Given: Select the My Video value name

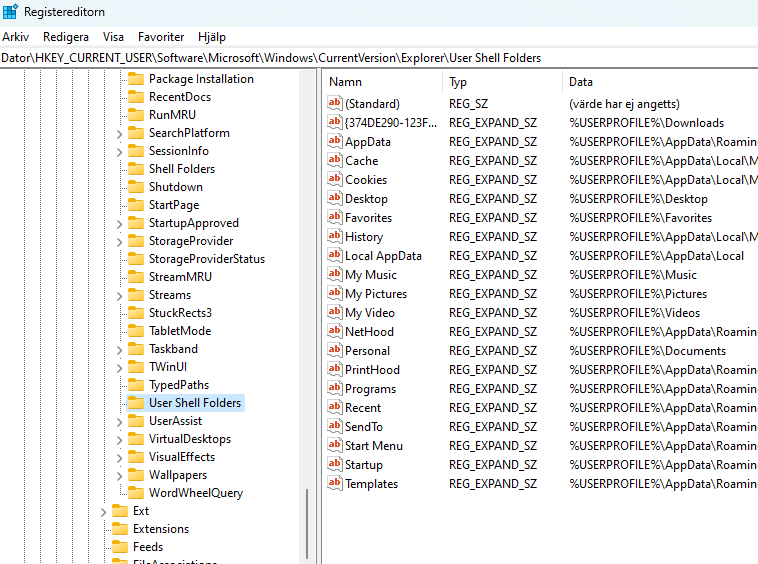Looking at the screenshot, I should [x=370, y=313].
